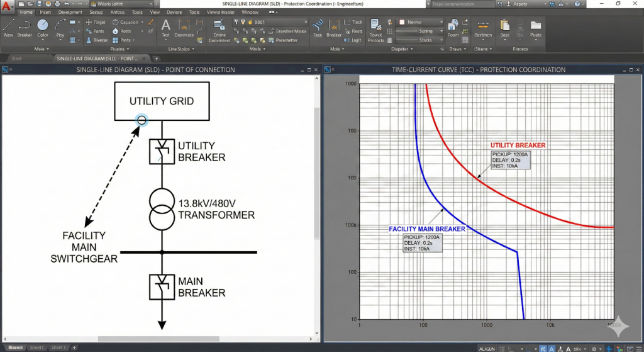Image resolution: width=644 pixels, height=352 pixels.
Task: Toggle the grid display in status bar
Action: click(x=502, y=349)
